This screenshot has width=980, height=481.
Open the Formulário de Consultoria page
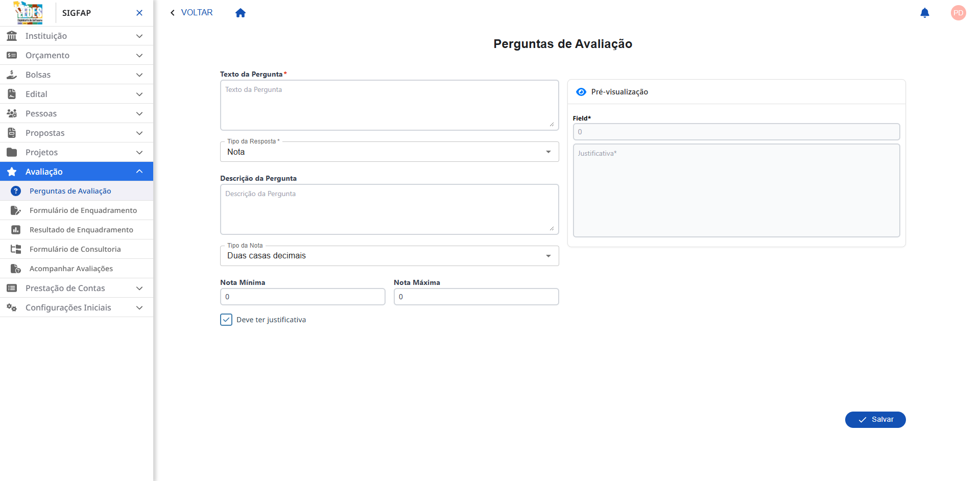coord(75,249)
